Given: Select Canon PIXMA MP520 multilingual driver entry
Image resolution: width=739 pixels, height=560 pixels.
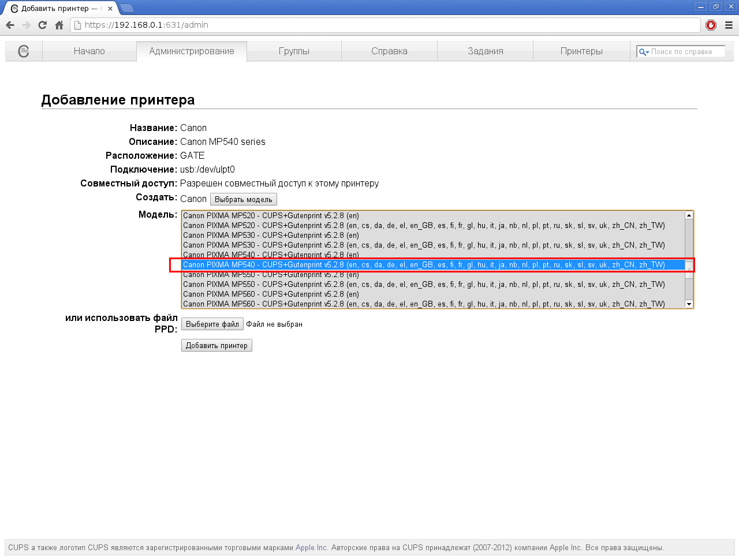Looking at the screenshot, I should coord(433,226).
